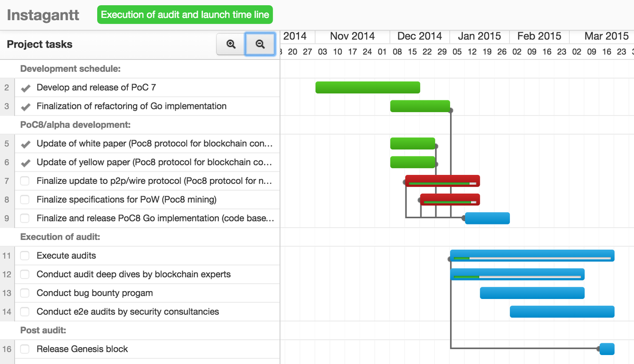The width and height of the screenshot is (634, 364).
Task: Click row number 16 in task list
Action: [x=6, y=349]
